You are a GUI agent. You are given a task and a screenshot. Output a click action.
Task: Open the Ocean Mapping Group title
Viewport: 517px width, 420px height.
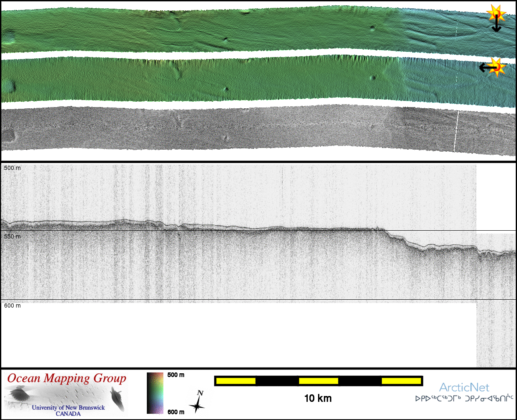coord(67,378)
